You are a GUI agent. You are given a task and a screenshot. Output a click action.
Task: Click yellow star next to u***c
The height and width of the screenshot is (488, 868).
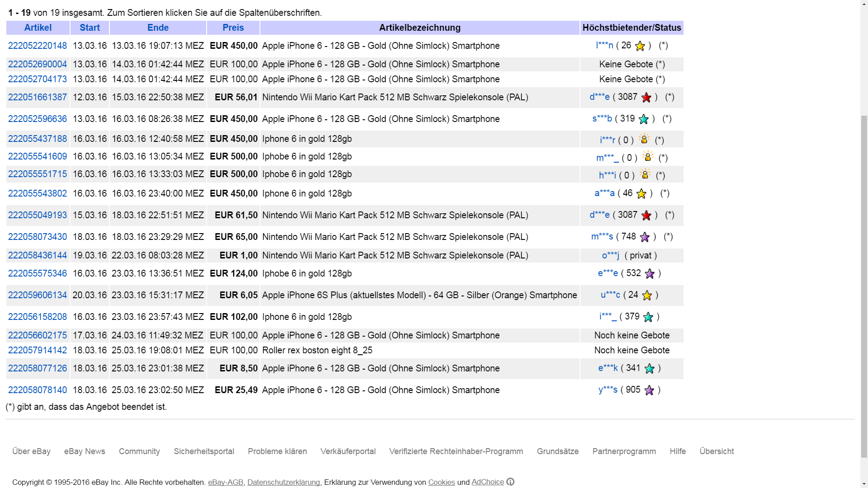(x=647, y=296)
